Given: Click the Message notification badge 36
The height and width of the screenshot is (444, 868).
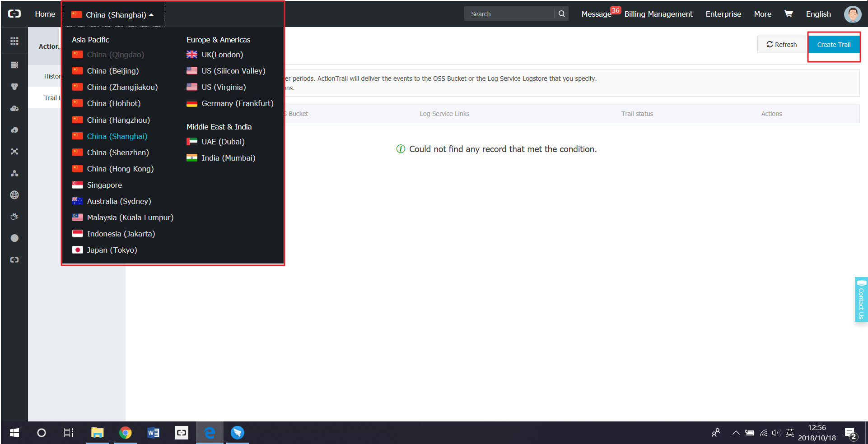Looking at the screenshot, I should click(616, 10).
